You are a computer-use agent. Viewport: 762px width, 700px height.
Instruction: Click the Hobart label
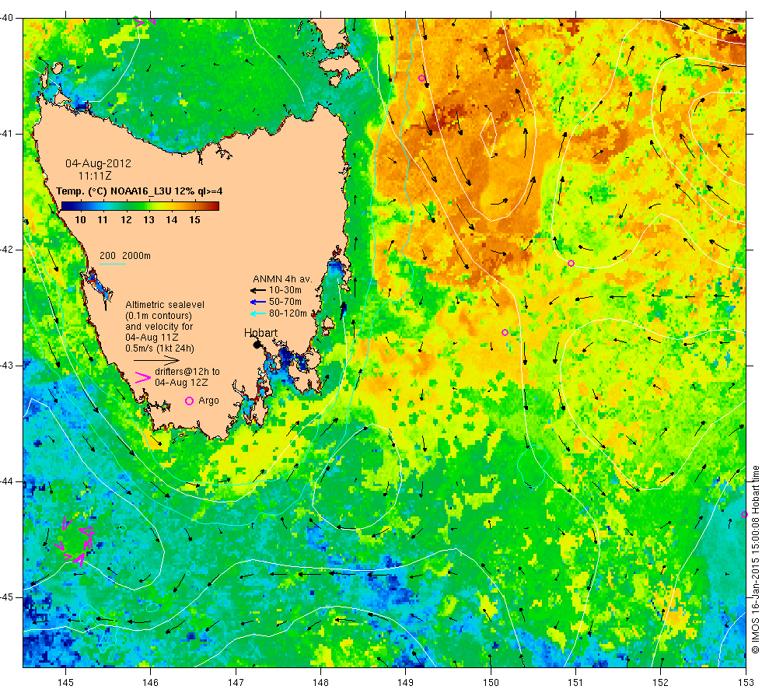(260, 333)
